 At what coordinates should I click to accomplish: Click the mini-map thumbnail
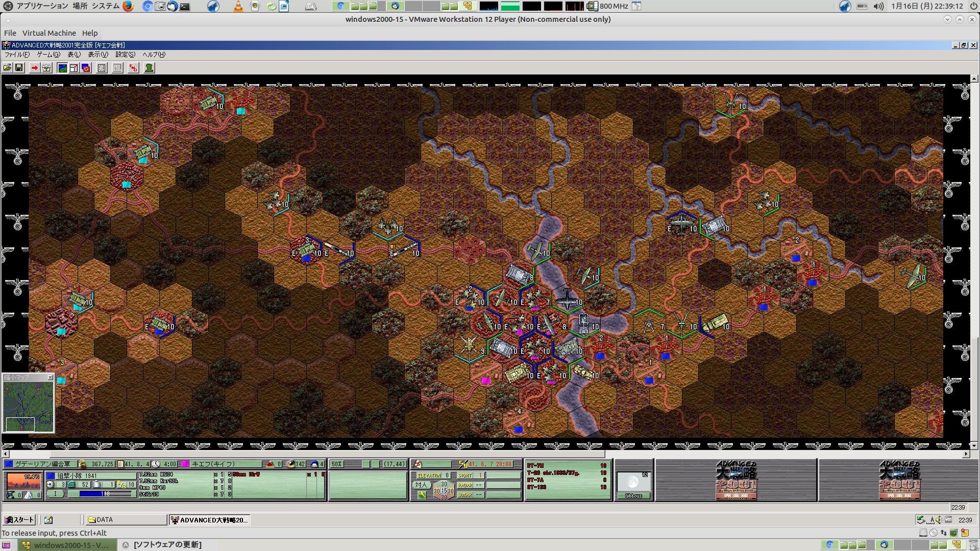point(28,407)
